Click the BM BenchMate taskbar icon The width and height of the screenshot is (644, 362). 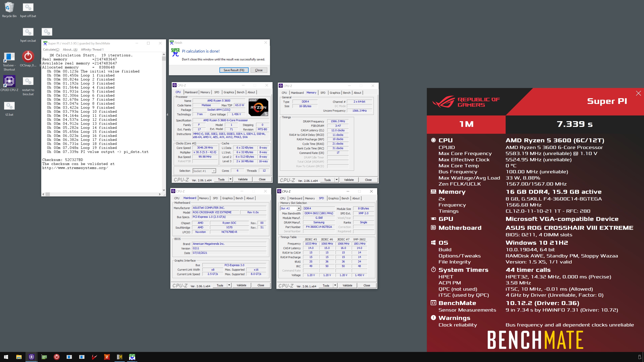pyautogui.click(x=120, y=357)
